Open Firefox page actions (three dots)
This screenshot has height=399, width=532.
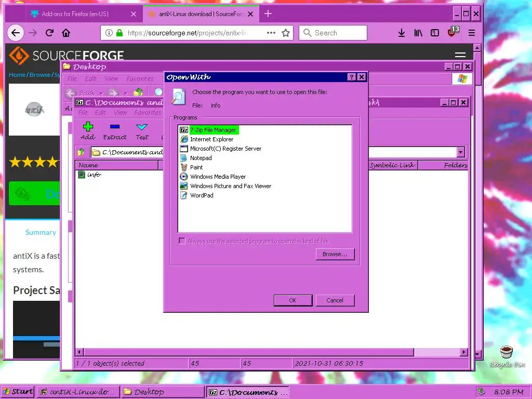(271, 33)
